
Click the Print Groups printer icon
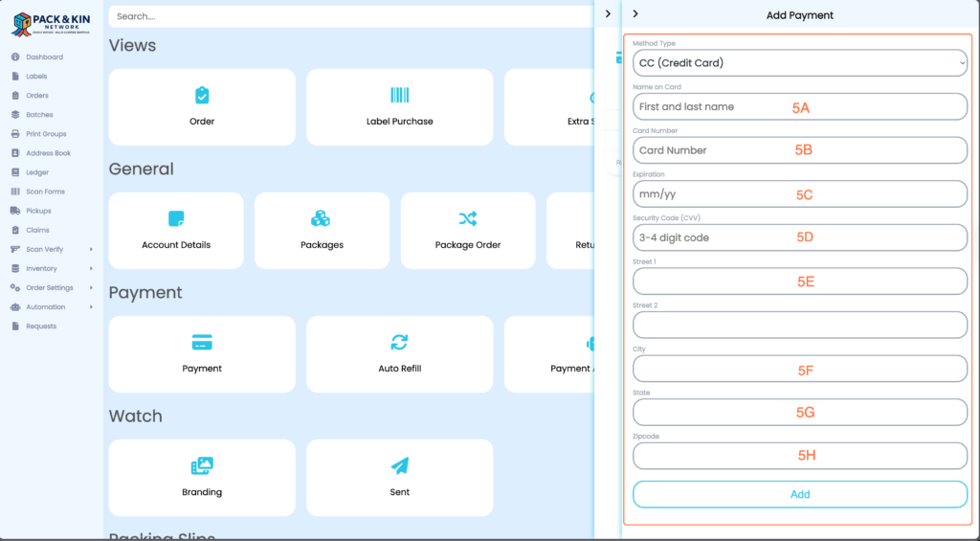(x=15, y=134)
